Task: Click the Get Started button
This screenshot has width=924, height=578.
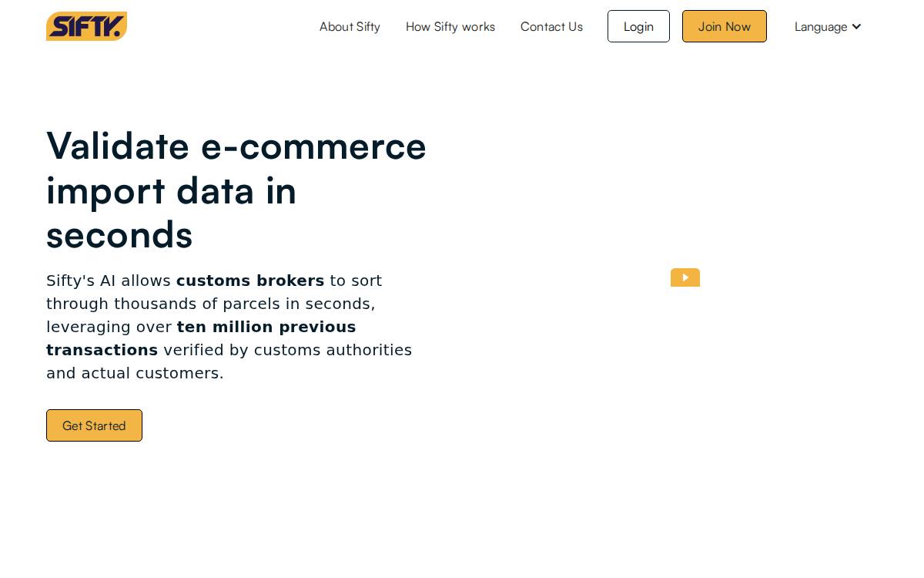Action: click(94, 425)
